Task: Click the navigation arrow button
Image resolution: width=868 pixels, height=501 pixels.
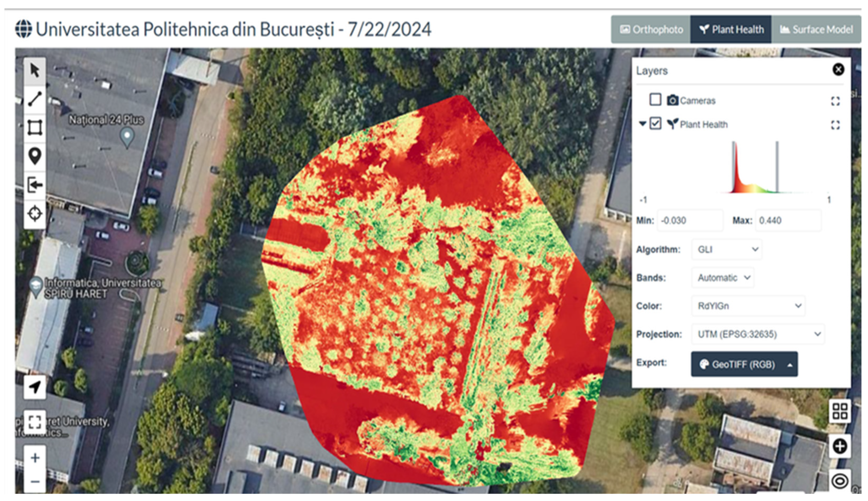Action: tap(35, 387)
